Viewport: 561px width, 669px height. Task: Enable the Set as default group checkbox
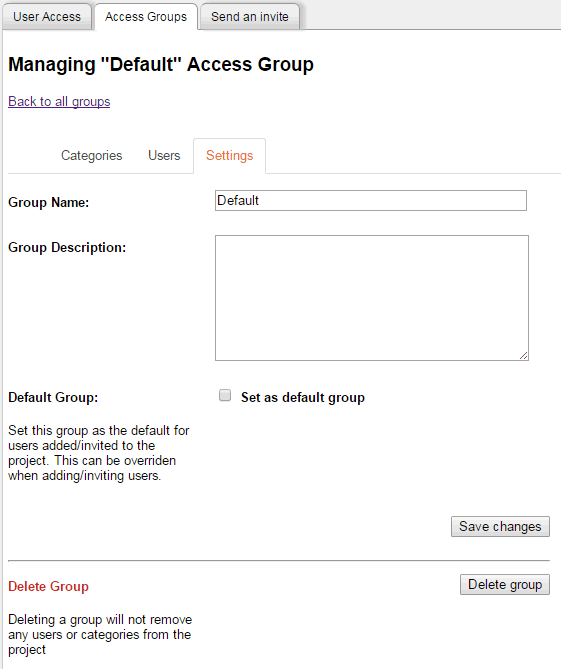coord(225,396)
